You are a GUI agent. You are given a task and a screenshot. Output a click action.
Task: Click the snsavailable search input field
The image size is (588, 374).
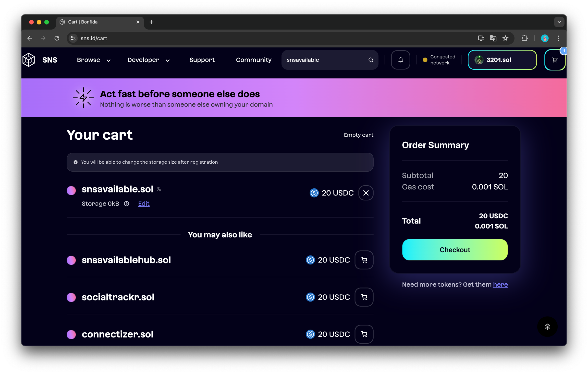[324, 60]
